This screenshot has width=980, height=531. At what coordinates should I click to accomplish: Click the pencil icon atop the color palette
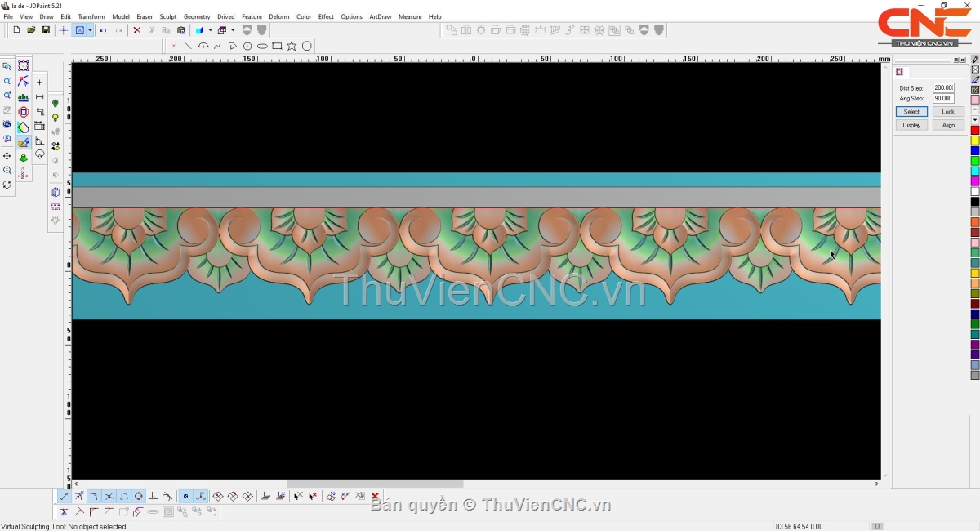coord(975,60)
